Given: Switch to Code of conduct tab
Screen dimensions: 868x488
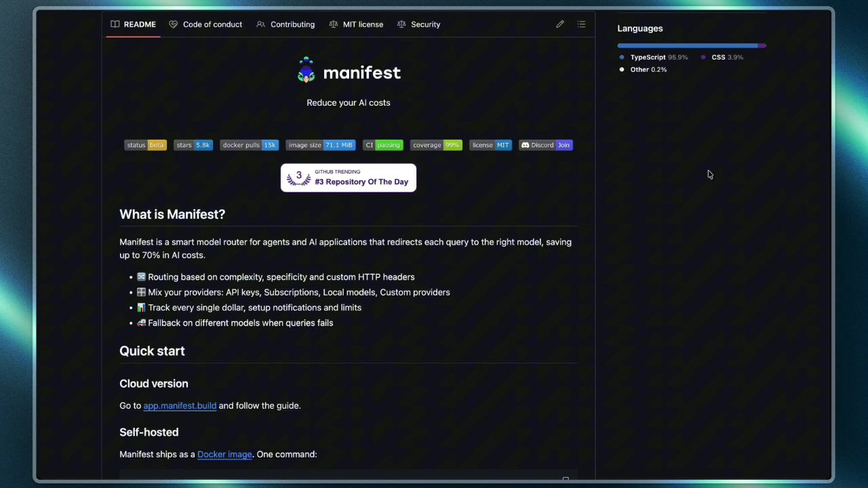Looking at the screenshot, I should point(205,24).
